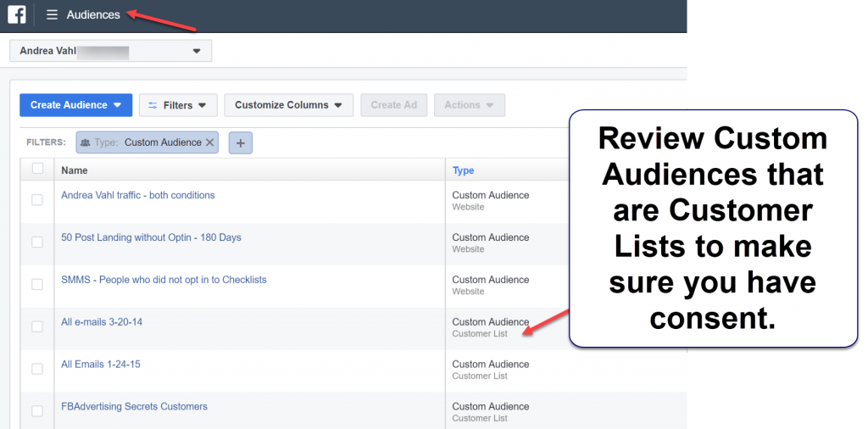The height and width of the screenshot is (429, 868).
Task: Click the disabled Create Ad button
Action: pos(393,105)
